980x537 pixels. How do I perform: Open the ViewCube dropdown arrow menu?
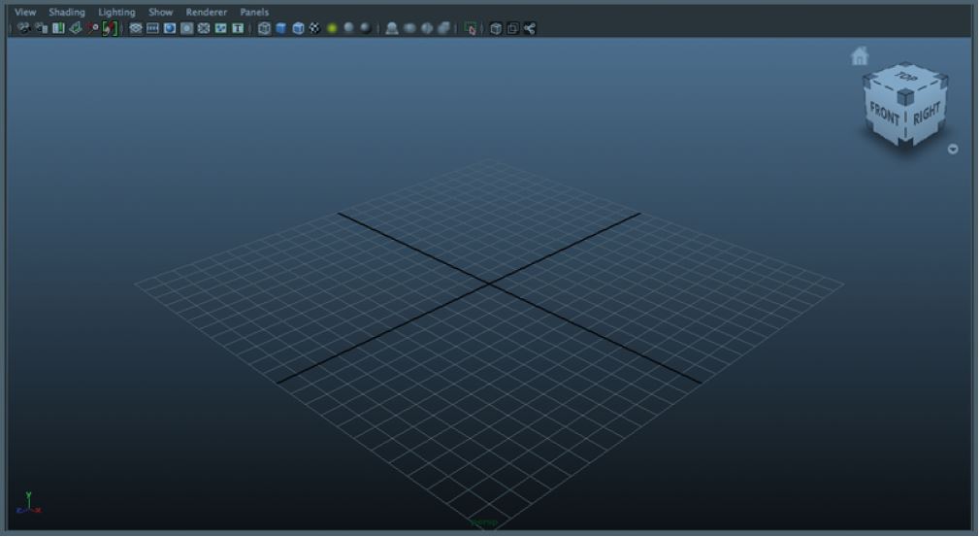pyautogui.click(x=953, y=150)
